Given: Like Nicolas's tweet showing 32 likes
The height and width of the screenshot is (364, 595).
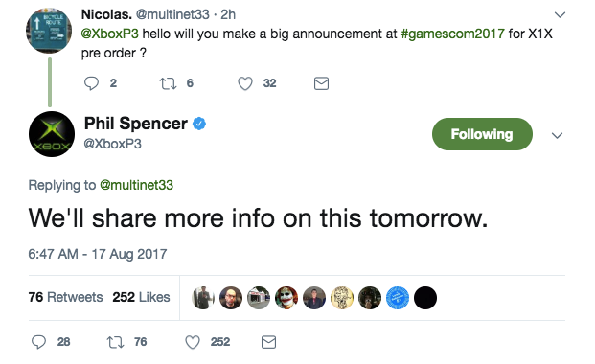Looking at the screenshot, I should [x=245, y=83].
